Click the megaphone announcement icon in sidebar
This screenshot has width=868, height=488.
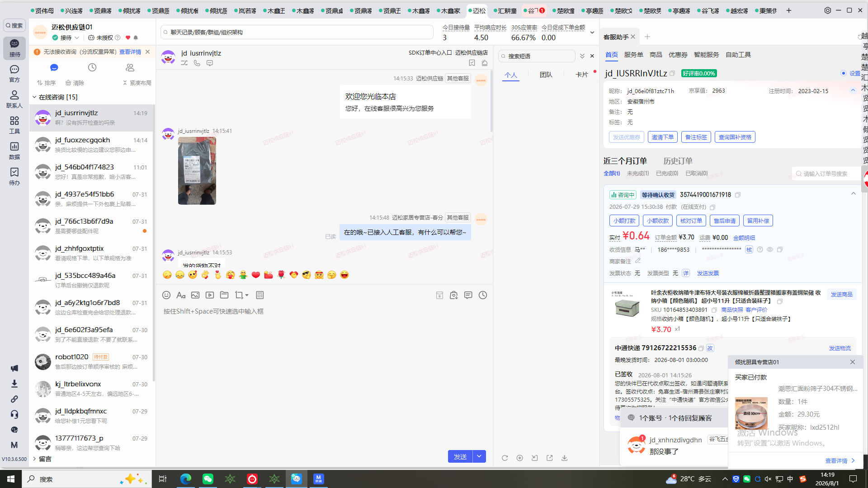(x=14, y=368)
